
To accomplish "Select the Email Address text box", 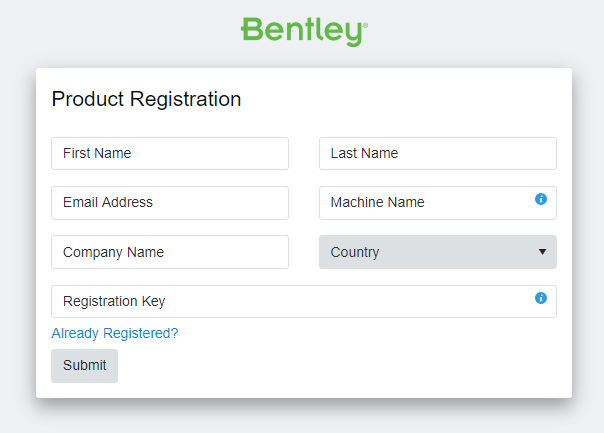I will 169,202.
